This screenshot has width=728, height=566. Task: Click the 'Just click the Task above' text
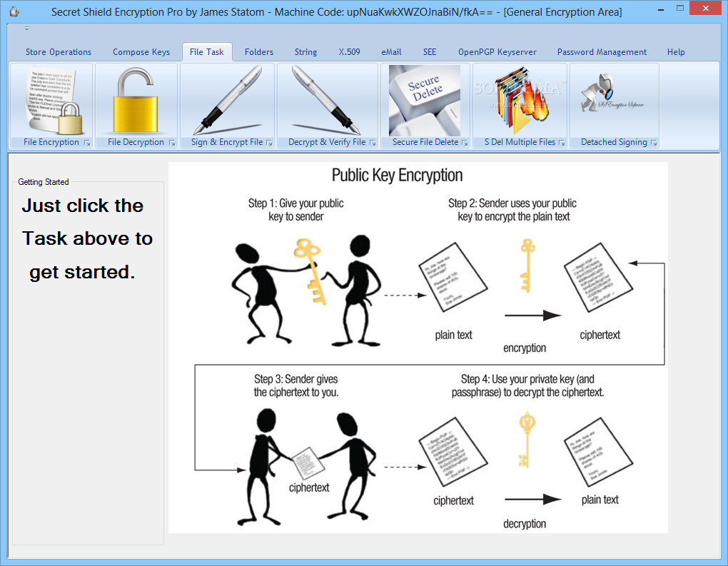(87, 238)
